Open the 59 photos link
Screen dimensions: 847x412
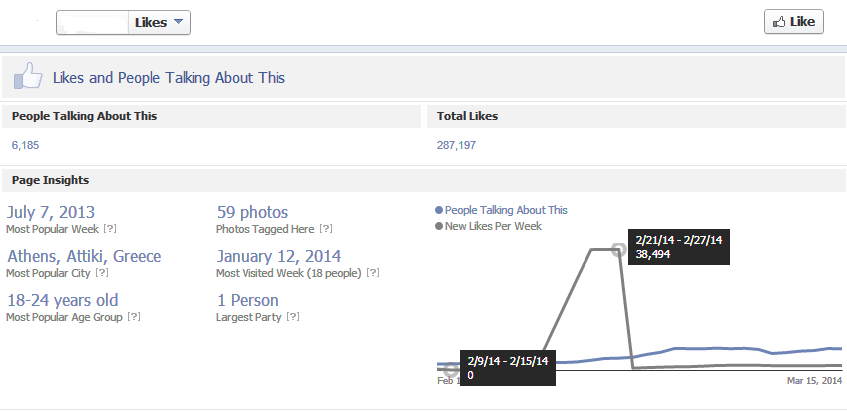coord(252,212)
